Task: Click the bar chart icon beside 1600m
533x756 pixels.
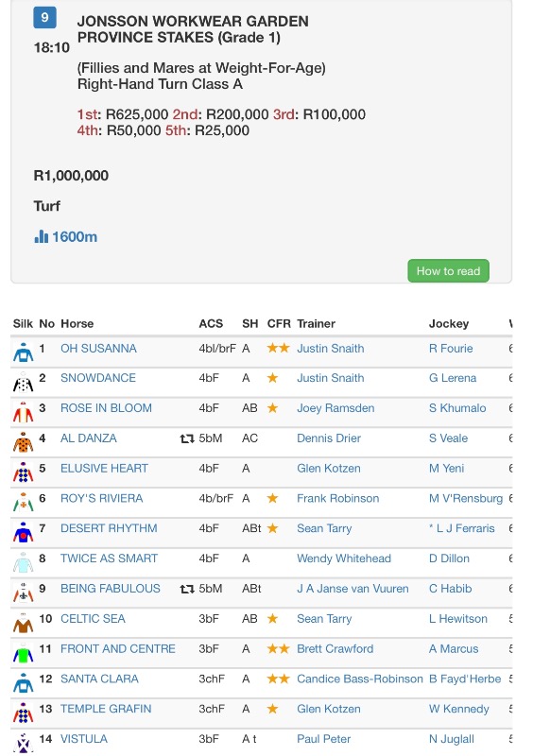Action: pyautogui.click(x=42, y=237)
